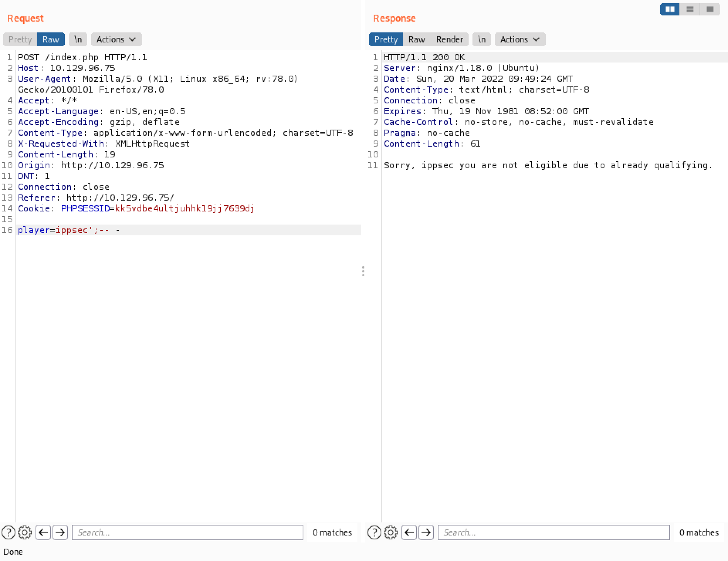Open search settings gear in Request pane

25,532
